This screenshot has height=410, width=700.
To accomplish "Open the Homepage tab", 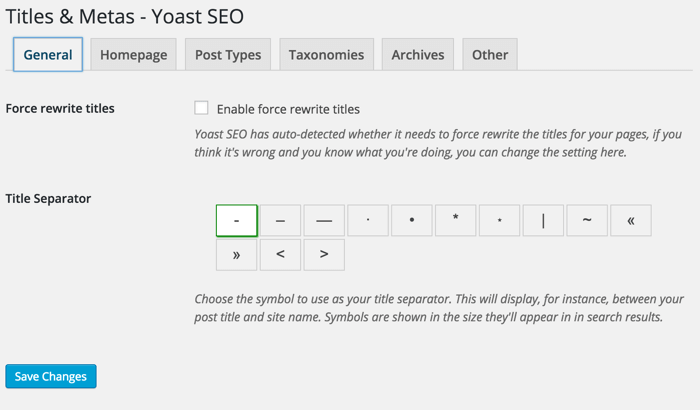I will pos(133,55).
